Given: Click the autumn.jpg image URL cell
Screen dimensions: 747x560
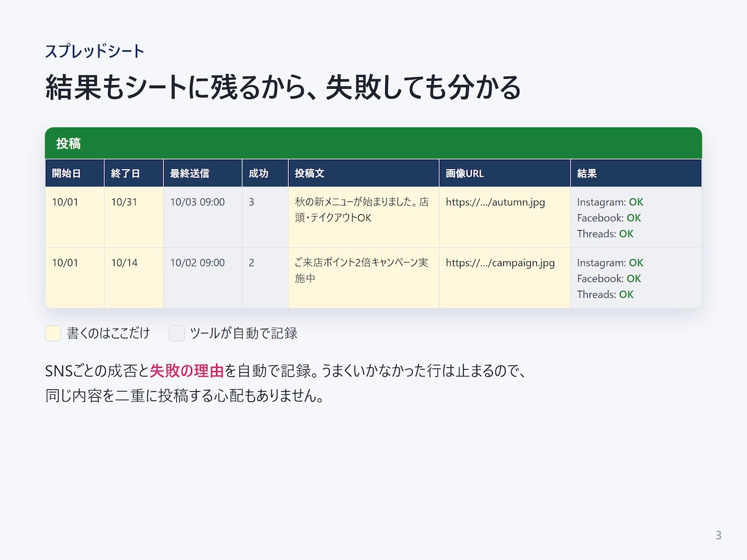Looking at the screenshot, I should (x=505, y=217).
